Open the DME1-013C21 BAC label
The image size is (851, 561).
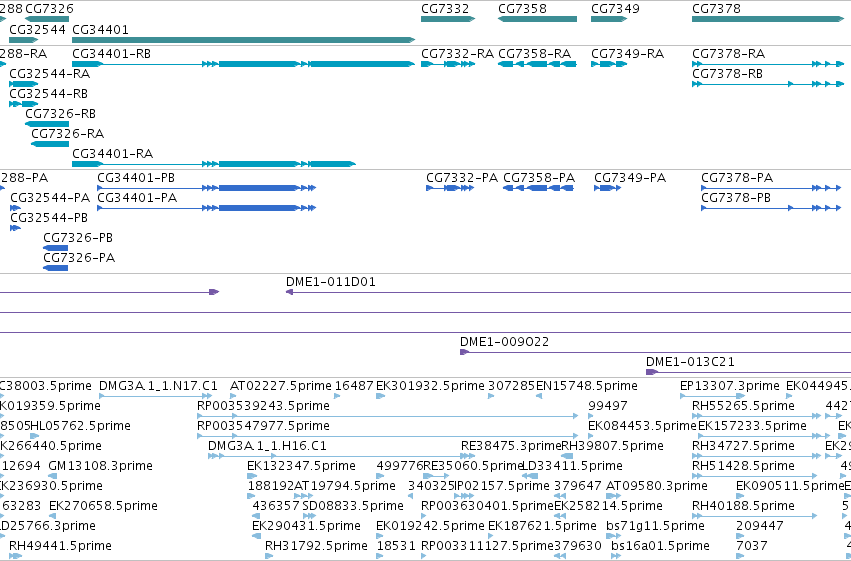pyautogui.click(x=690, y=362)
